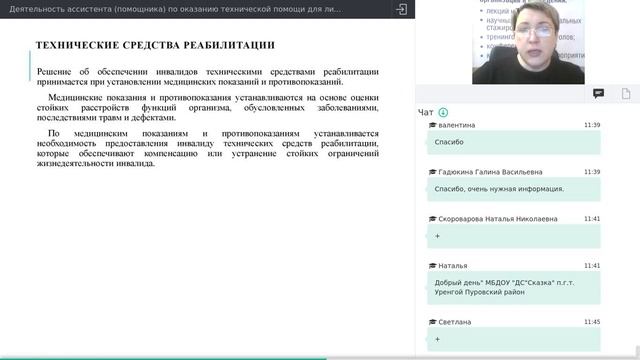Click the cap icon beside Светлана
This screenshot has height=360, width=640.
(433, 322)
